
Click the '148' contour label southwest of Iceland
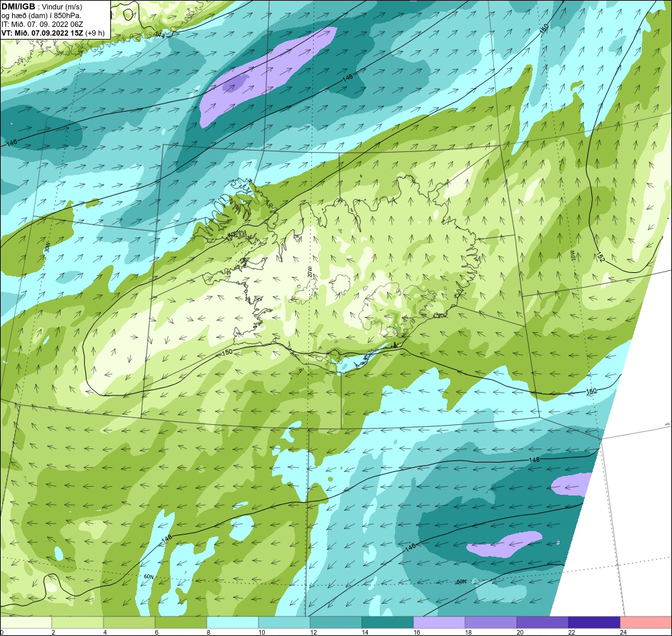tap(167, 538)
